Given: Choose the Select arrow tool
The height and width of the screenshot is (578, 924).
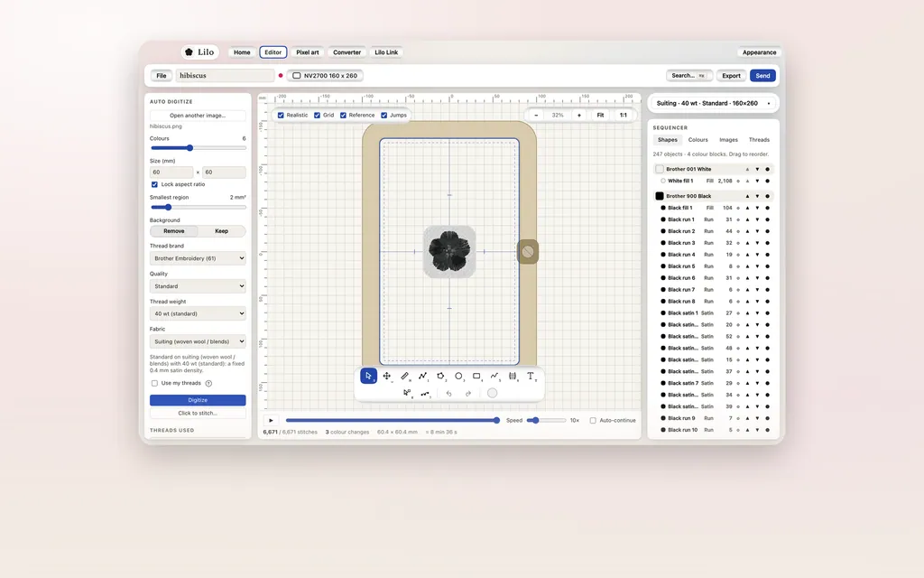Looking at the screenshot, I should pos(368,376).
